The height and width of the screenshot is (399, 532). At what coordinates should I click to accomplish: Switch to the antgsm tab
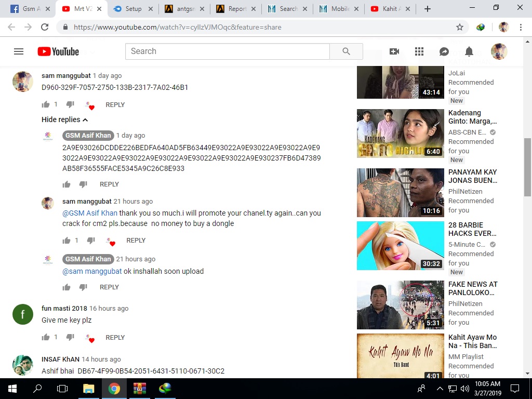184,9
